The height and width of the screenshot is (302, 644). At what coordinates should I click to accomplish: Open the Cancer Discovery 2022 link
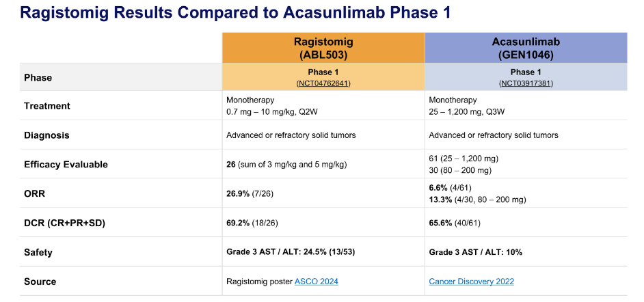(x=471, y=282)
